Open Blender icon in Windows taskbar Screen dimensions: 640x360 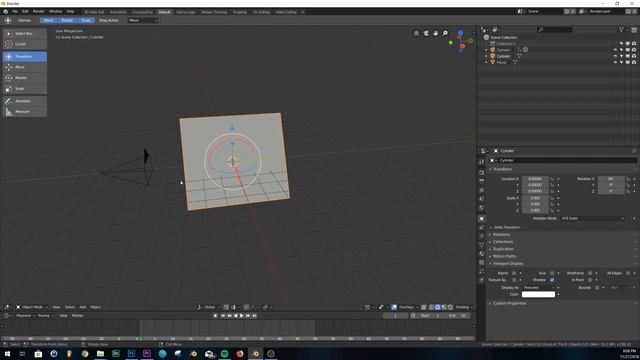[x=256, y=353]
